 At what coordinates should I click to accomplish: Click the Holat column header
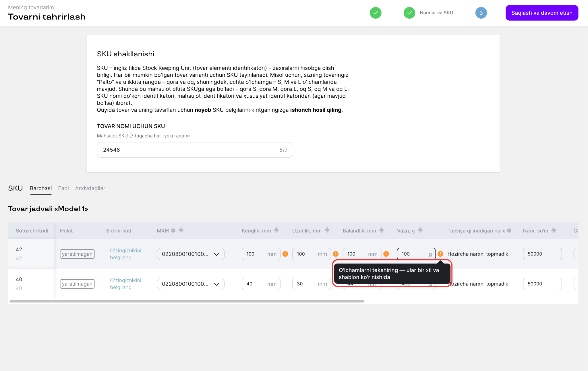tap(66, 231)
